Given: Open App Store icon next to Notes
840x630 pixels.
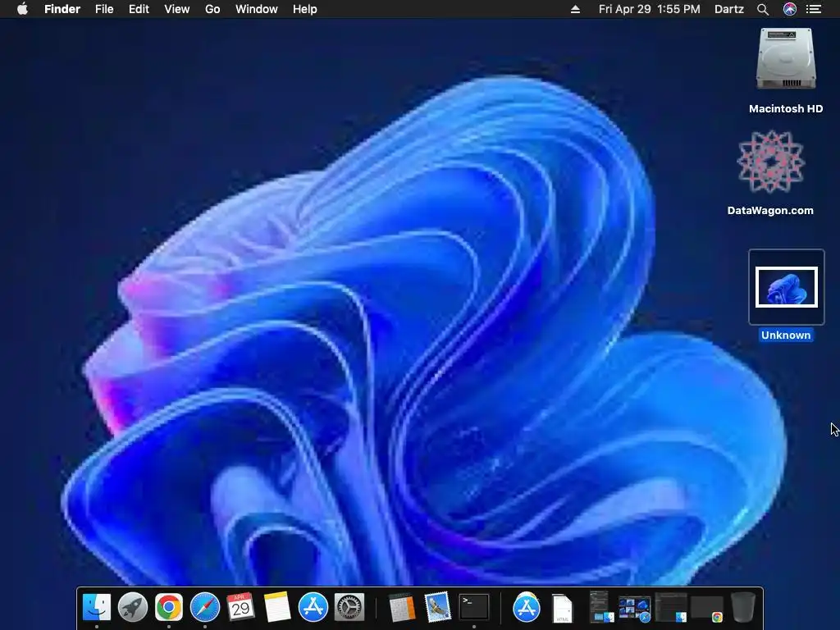Looking at the screenshot, I should click(313, 607).
